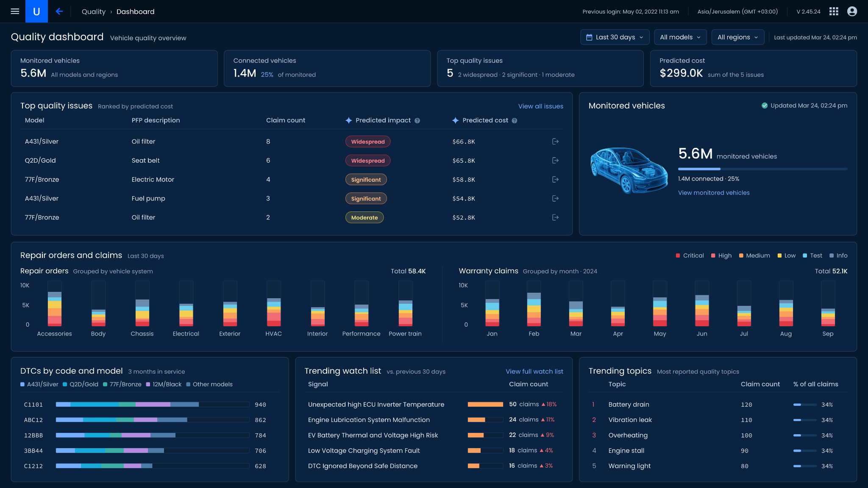The height and width of the screenshot is (488, 868).
Task: Click View all issues link
Action: [x=541, y=106]
